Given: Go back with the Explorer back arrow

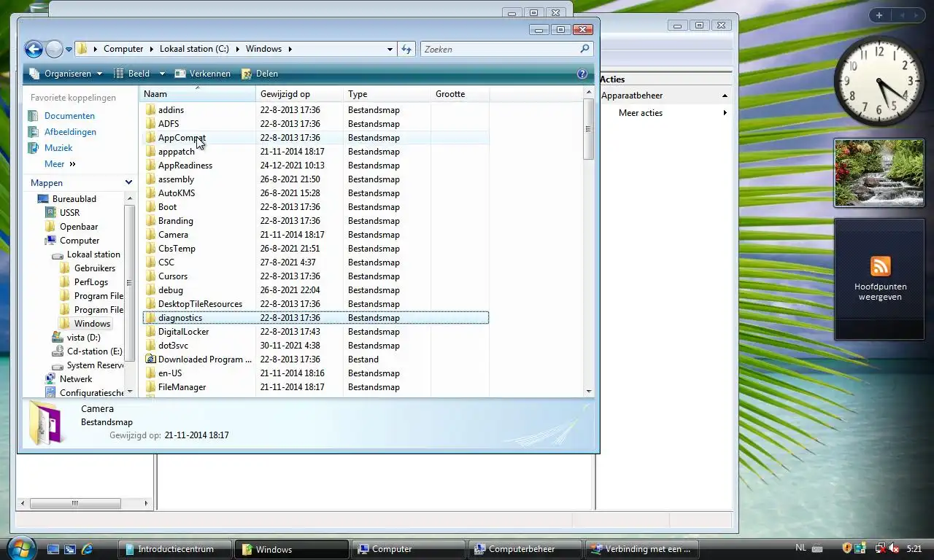Looking at the screenshot, I should pyautogui.click(x=33, y=49).
